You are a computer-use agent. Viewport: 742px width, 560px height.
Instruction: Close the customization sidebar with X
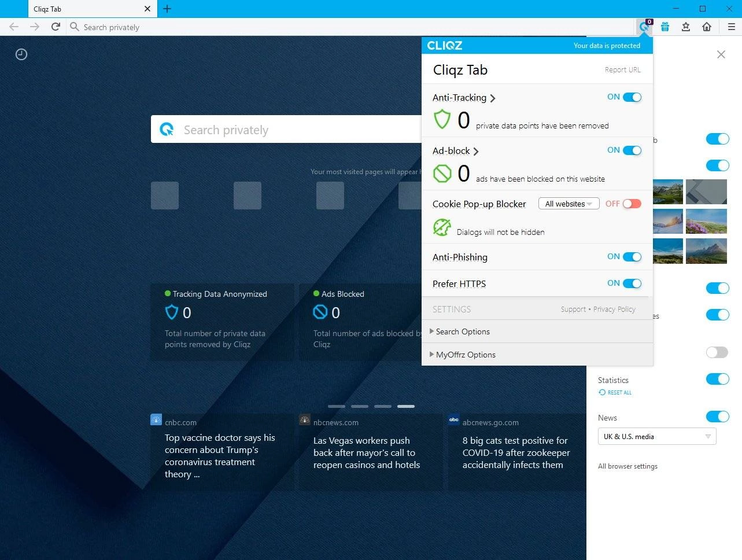coord(721,54)
